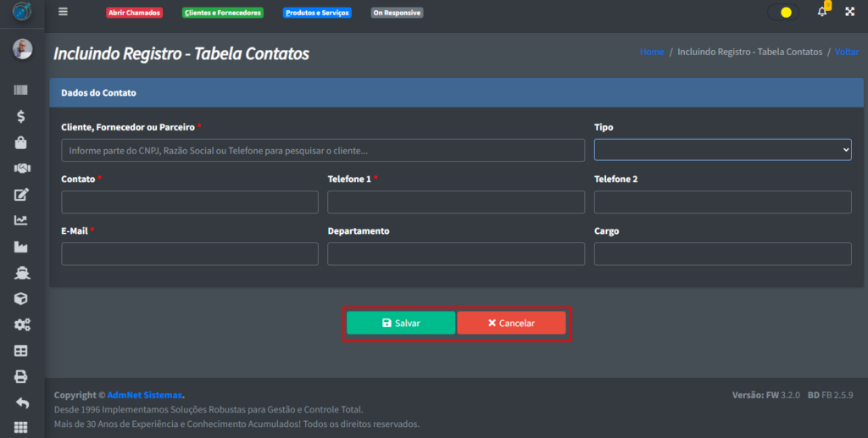Toggle fullscreen with the expand arrows icon
Viewport: 868px width, 438px height.
[x=849, y=12]
